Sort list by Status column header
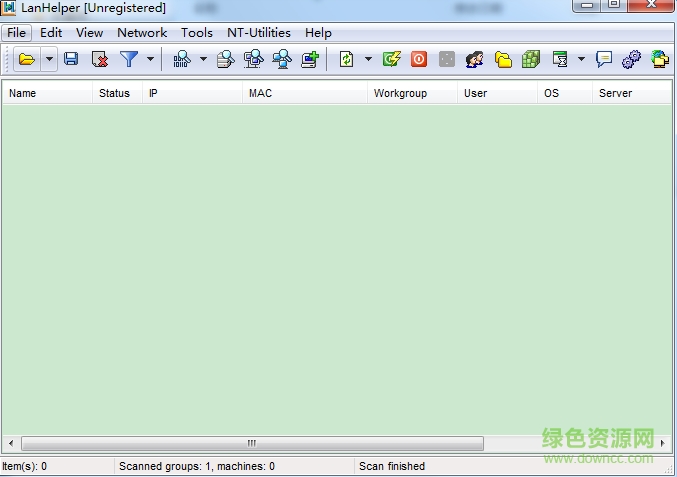 pyautogui.click(x=117, y=93)
